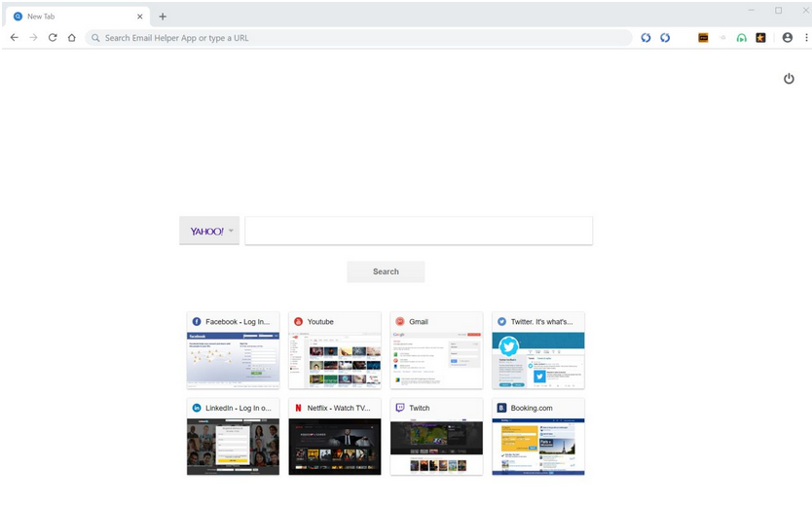Image resolution: width=812 pixels, height=505 pixels.
Task: Focus the address bar URL field
Action: point(360,38)
